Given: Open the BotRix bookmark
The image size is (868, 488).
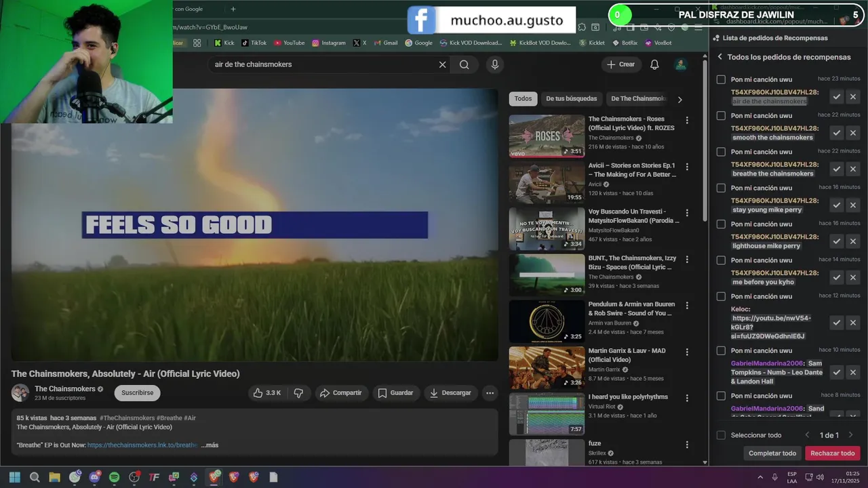Looking at the screenshot, I should click(624, 43).
